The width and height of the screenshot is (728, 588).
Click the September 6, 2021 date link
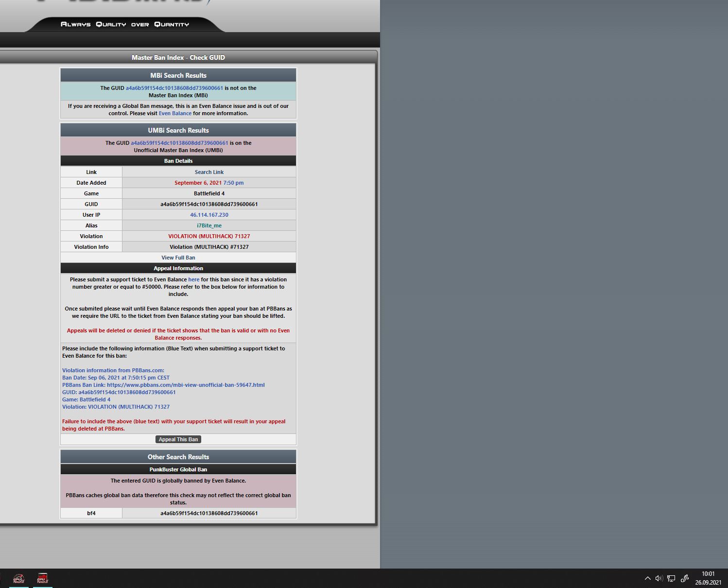coord(198,183)
